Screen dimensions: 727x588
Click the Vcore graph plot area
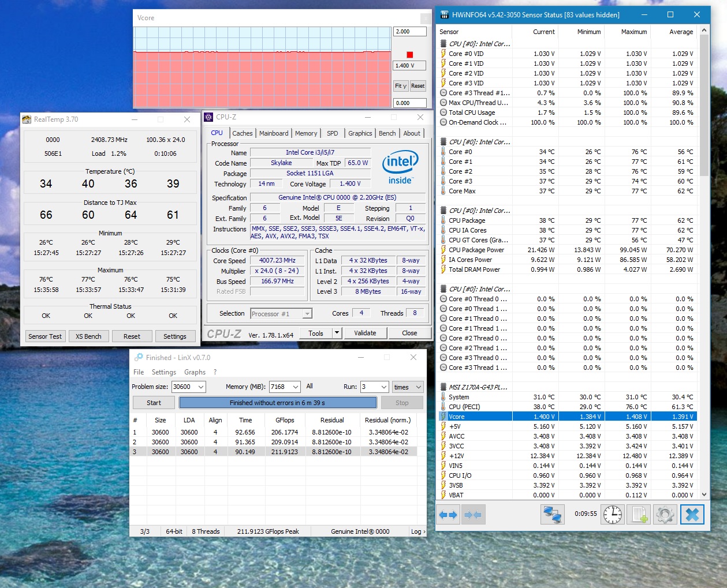click(262, 67)
